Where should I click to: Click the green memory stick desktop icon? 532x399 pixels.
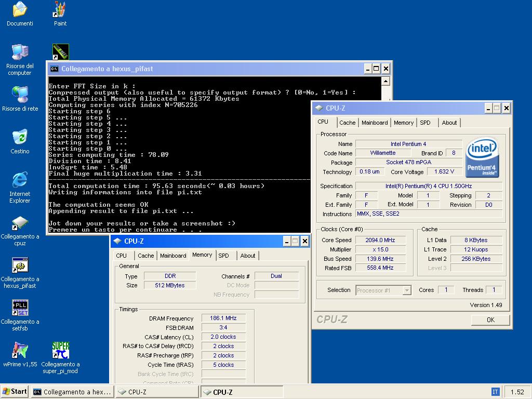[x=61, y=51]
